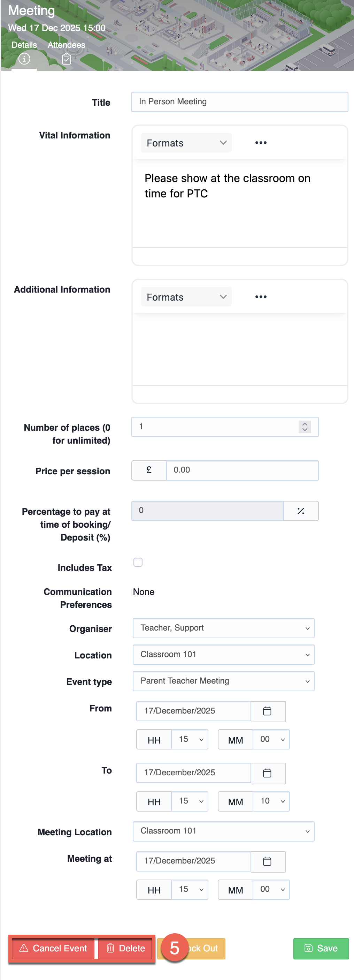Click the green Save button
Viewport: 354px width, 980px height.
pyautogui.click(x=321, y=948)
